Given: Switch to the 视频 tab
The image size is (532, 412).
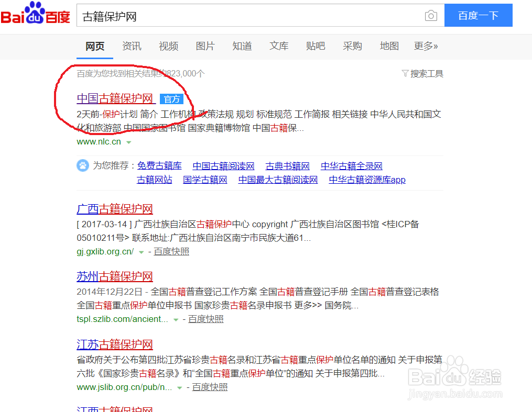Looking at the screenshot, I should 169,46.
